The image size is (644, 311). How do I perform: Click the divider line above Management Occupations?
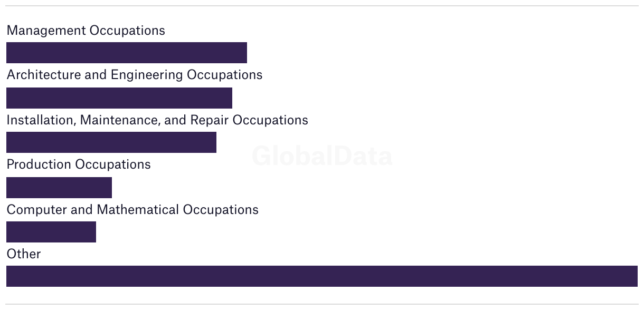(322, 6)
